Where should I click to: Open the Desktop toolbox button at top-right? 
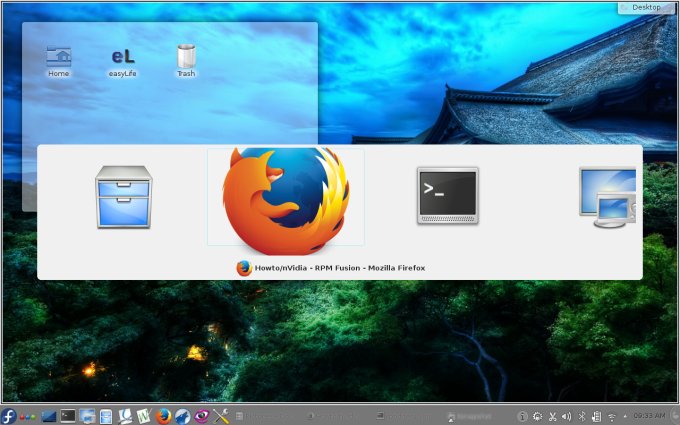click(646, 7)
